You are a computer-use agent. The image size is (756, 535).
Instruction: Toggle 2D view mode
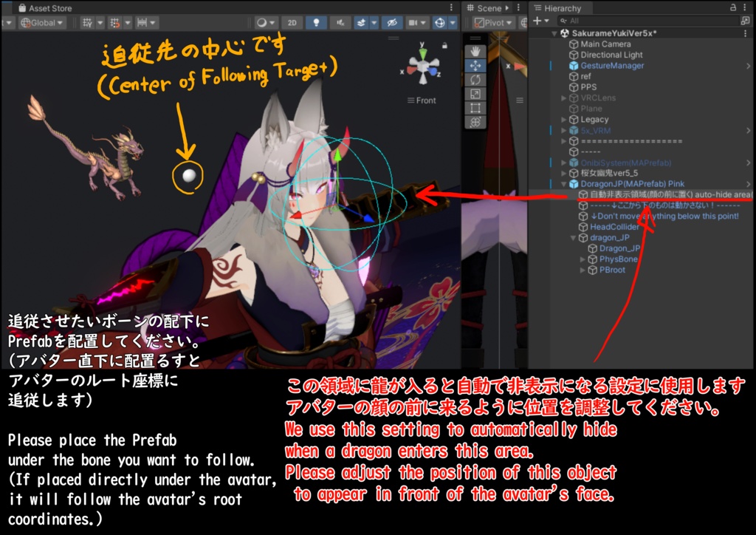coord(293,21)
